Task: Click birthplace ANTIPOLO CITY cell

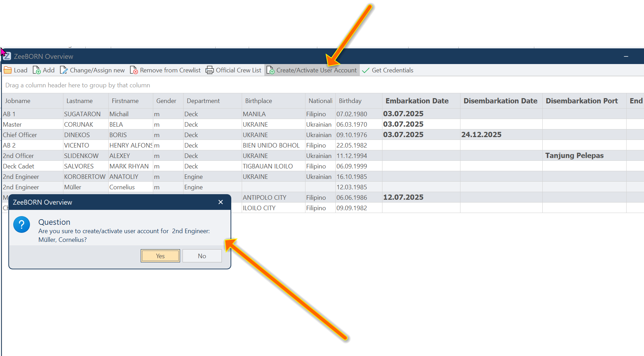Action: (x=273, y=197)
